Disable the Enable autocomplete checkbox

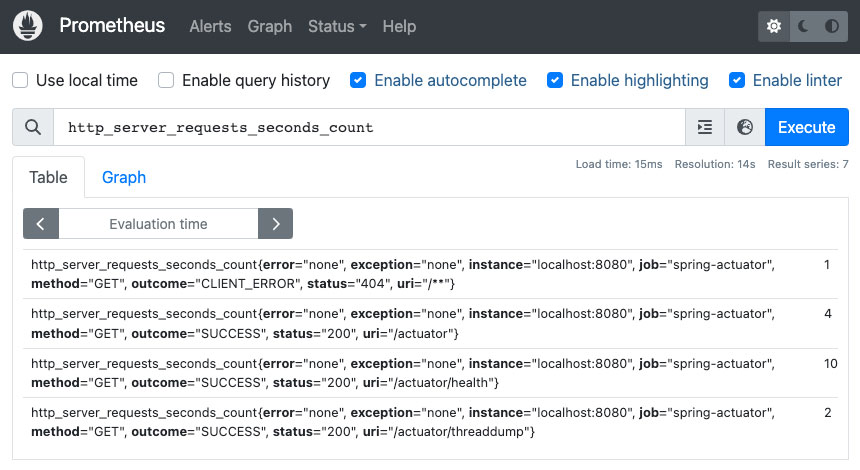(x=358, y=80)
